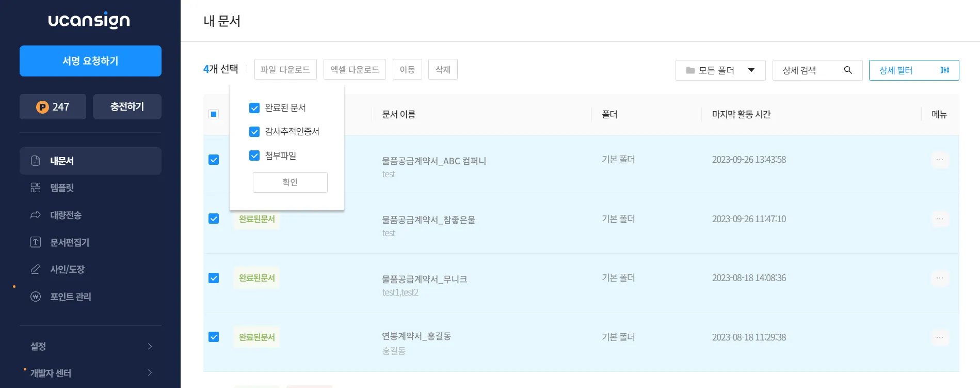This screenshot has height=388, width=980.
Task: Uncheck the 감사추적인증서 checkbox
Action: click(x=254, y=132)
